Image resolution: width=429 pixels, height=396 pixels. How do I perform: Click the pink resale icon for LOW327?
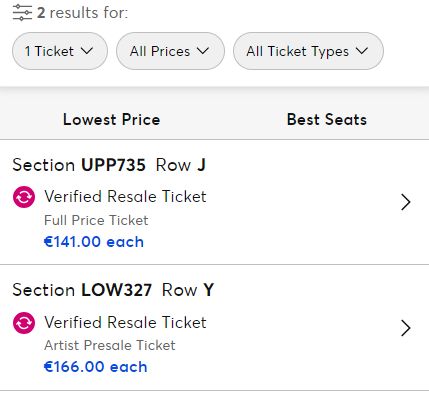24,323
